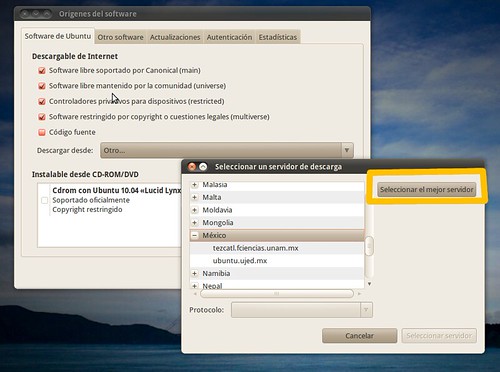Image resolution: width=500 pixels, height=372 pixels.
Task: Expand the Malasia plus icon
Action: [195, 185]
